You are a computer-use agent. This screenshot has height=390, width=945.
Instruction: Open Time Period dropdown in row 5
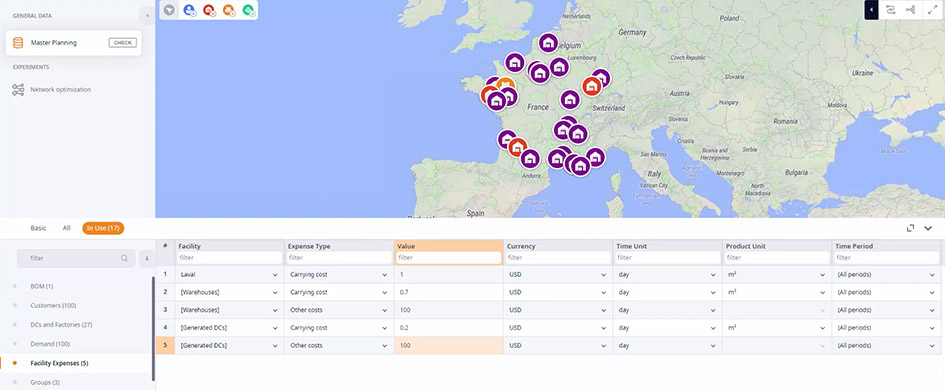[932, 345]
